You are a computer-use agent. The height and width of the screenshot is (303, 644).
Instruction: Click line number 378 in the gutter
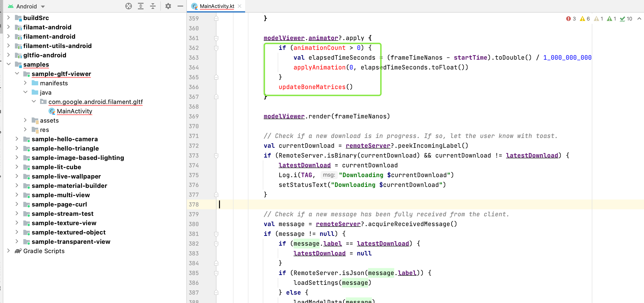pyautogui.click(x=194, y=204)
